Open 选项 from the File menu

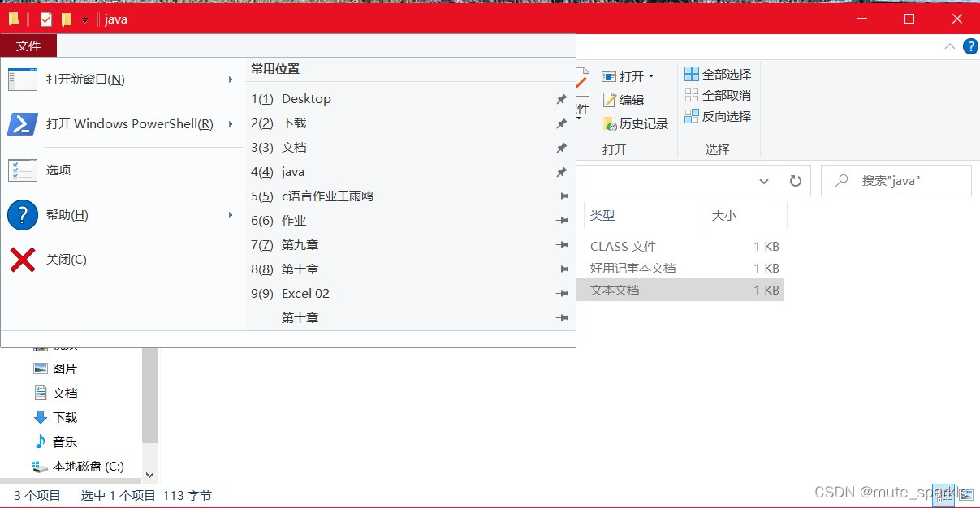pyautogui.click(x=122, y=170)
